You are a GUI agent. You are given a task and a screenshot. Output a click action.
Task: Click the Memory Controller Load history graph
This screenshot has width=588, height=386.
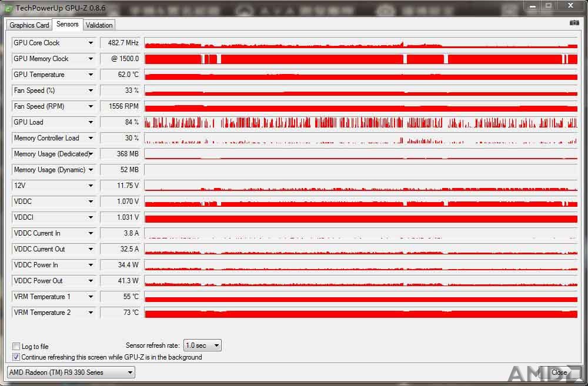pos(361,138)
